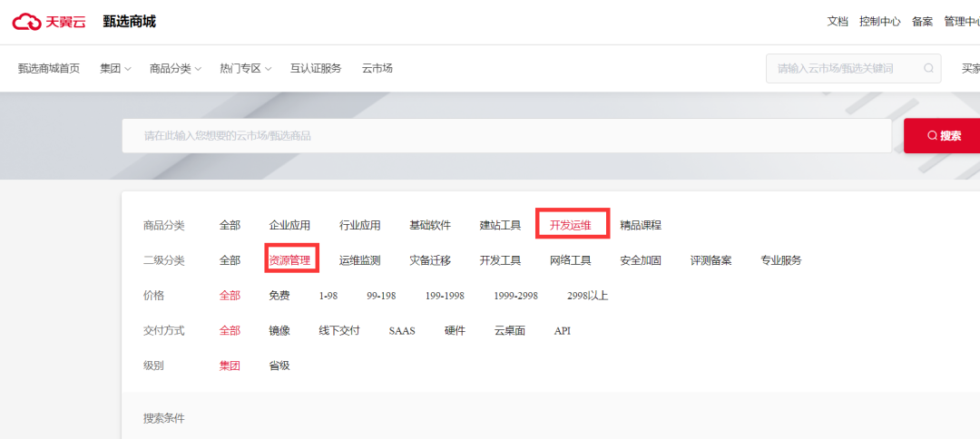Expand the 热门专区 dropdown
This screenshot has height=439, width=980.
246,69
